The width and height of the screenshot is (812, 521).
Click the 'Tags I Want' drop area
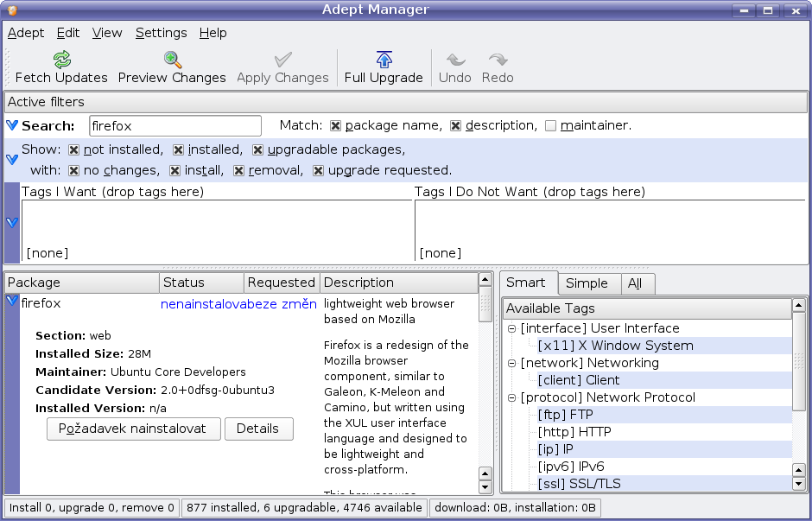217,231
